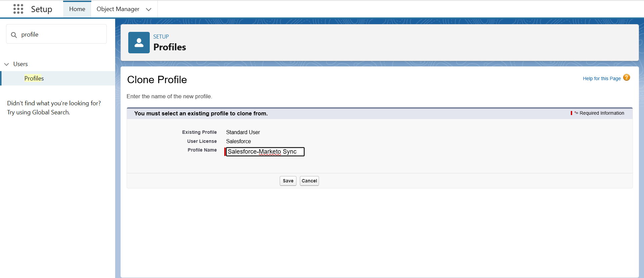Collapse the Users section chevron
The width and height of the screenshot is (644, 278).
pos(6,64)
